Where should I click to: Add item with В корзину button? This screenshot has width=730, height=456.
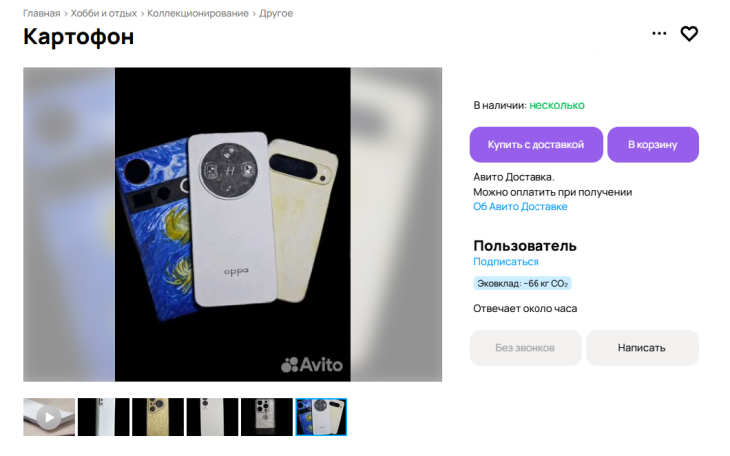[x=653, y=144]
